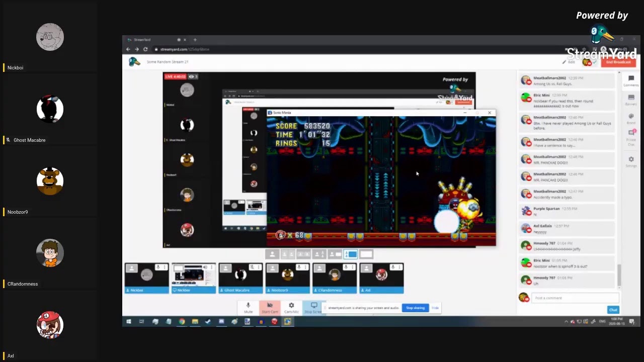Image resolution: width=644 pixels, height=362 pixels.
Task: Open three-dot menu on Nickboi camera card
Action: click(x=166, y=267)
